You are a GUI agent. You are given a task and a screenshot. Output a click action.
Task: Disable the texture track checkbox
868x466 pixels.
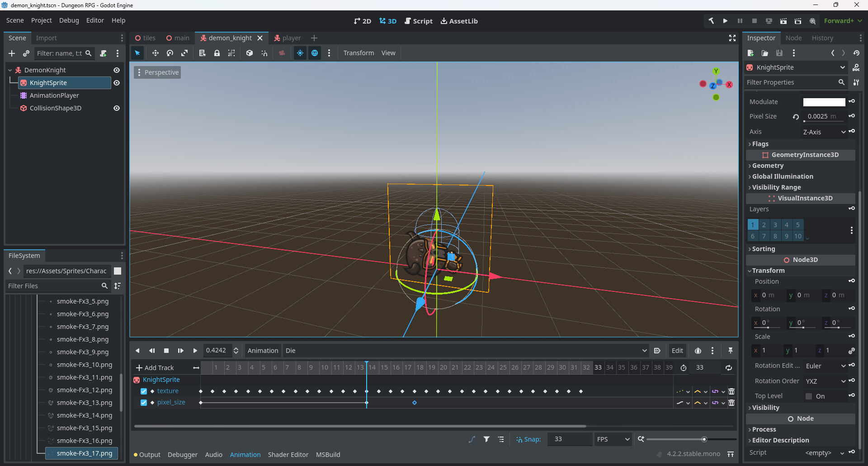tap(144, 391)
